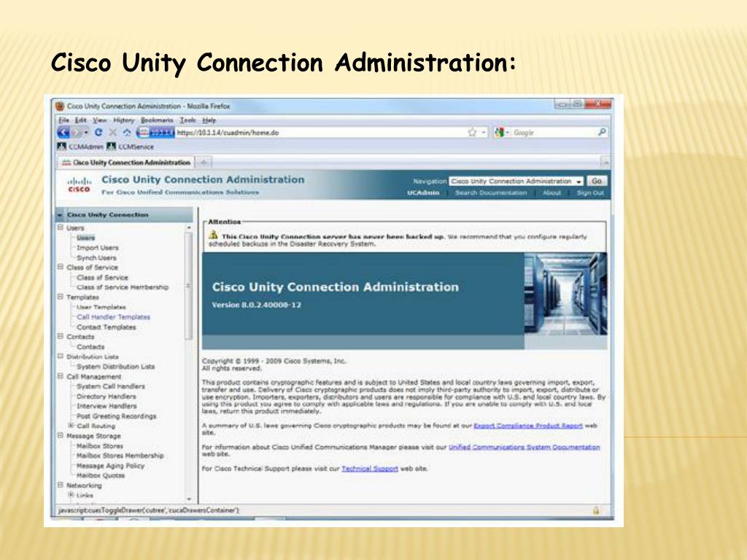This screenshot has width=747, height=560.
Task: Collapse the Networking tree node
Action: pyautogui.click(x=61, y=485)
